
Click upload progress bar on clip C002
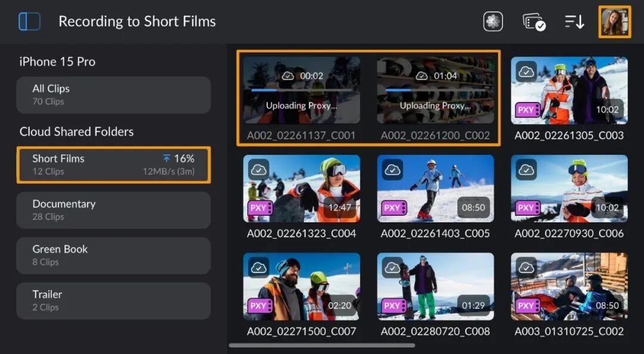(x=435, y=90)
